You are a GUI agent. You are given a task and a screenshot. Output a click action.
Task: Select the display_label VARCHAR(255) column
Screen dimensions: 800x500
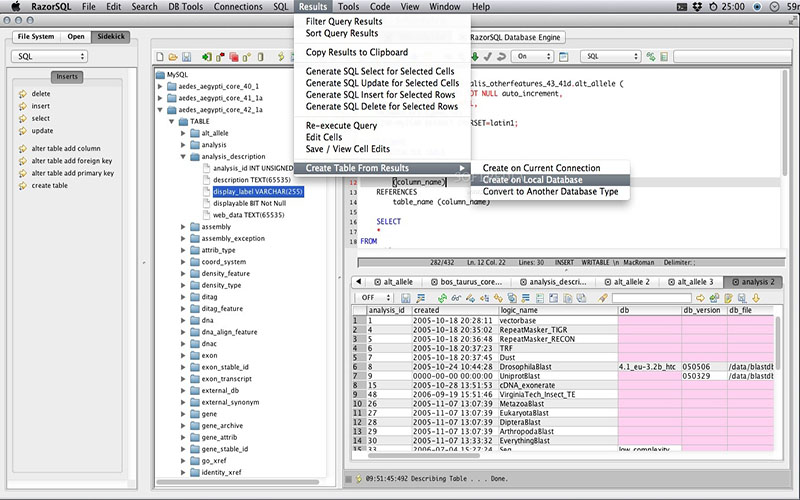(258, 192)
